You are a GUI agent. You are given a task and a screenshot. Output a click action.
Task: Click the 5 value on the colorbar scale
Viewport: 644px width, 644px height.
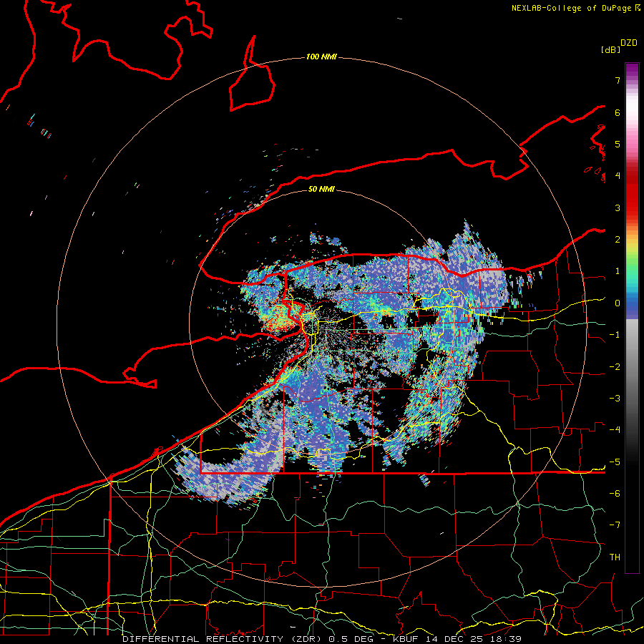(x=618, y=144)
